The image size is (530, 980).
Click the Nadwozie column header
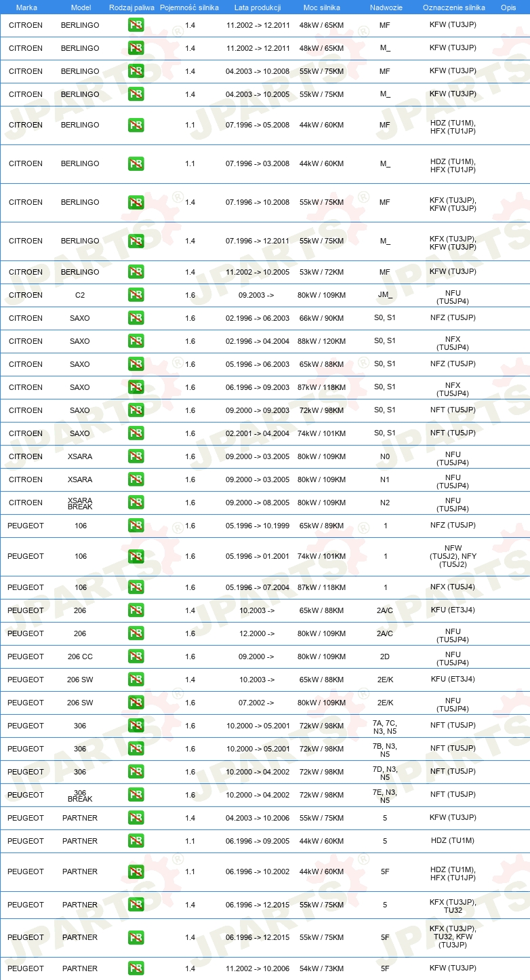point(385,7)
